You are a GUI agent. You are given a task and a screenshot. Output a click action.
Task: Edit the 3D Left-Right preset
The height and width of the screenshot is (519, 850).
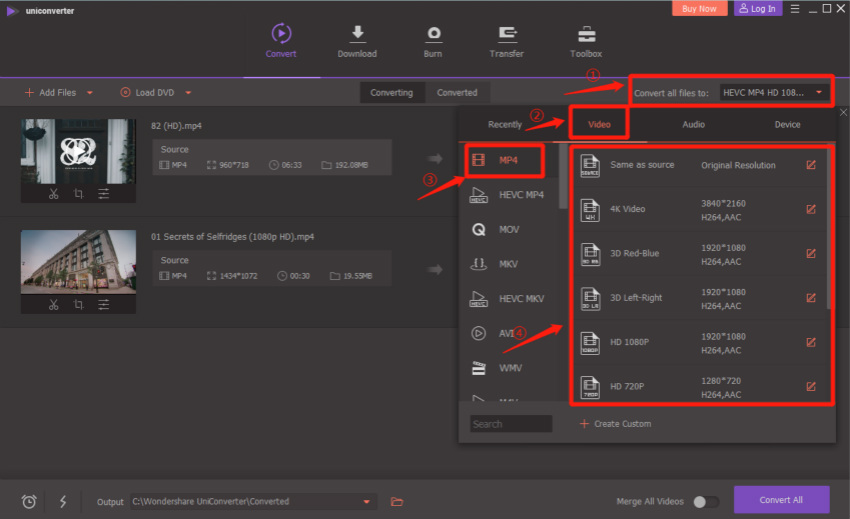[x=811, y=298]
